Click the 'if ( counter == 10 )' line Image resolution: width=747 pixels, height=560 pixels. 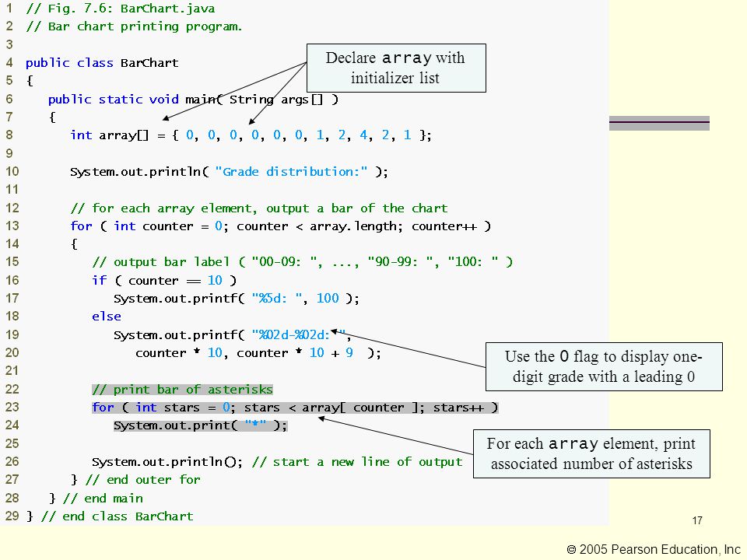pyautogui.click(x=164, y=280)
